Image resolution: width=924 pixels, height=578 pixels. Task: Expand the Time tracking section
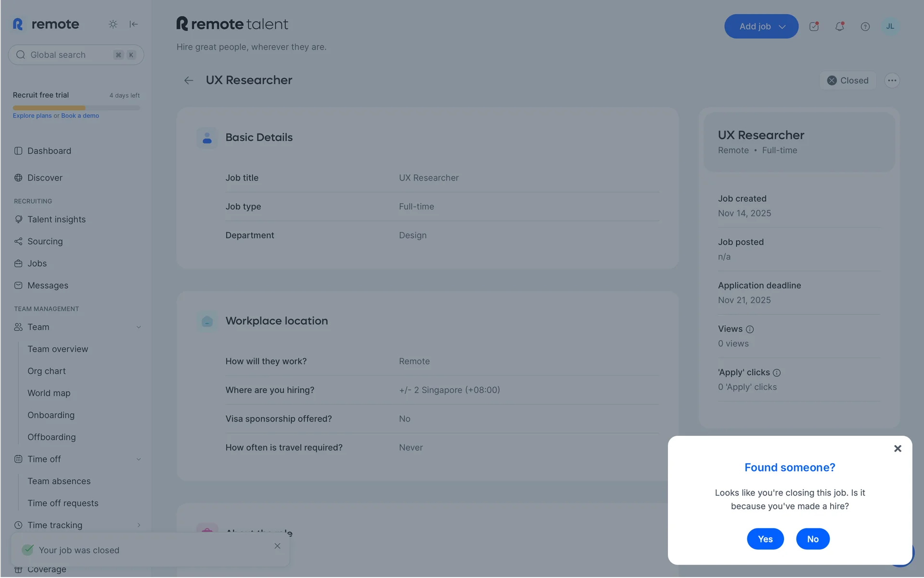click(x=139, y=525)
